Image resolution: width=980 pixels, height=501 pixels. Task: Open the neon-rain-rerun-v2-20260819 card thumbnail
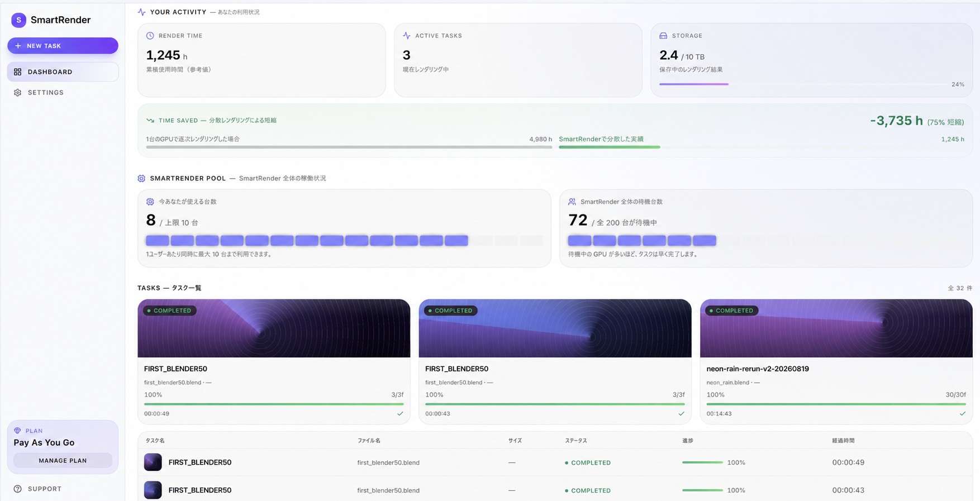click(836, 328)
